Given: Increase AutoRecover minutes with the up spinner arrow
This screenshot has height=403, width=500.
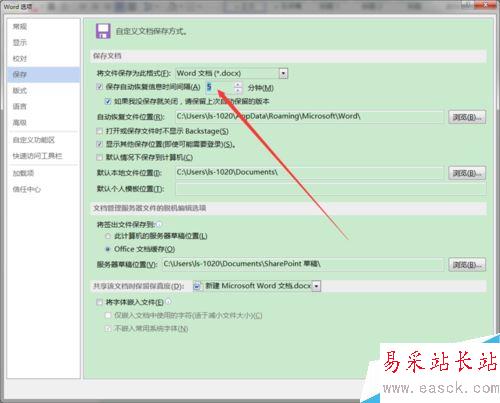Looking at the screenshot, I should [x=238, y=85].
